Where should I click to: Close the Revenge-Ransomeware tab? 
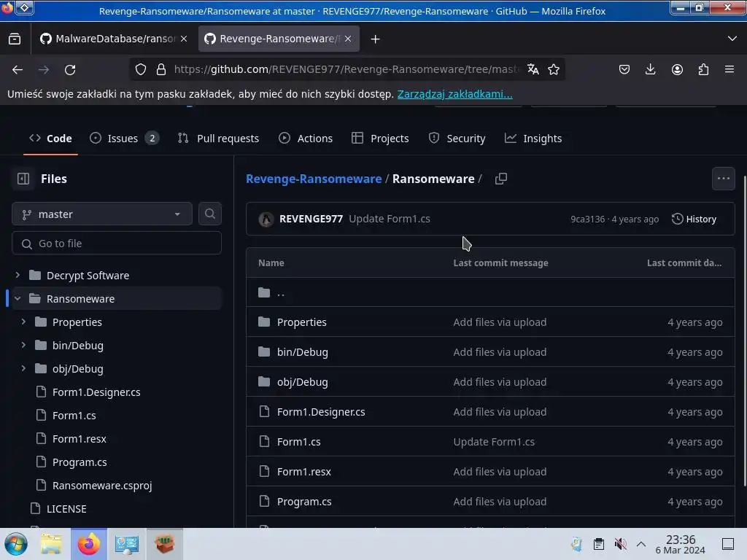348,39
